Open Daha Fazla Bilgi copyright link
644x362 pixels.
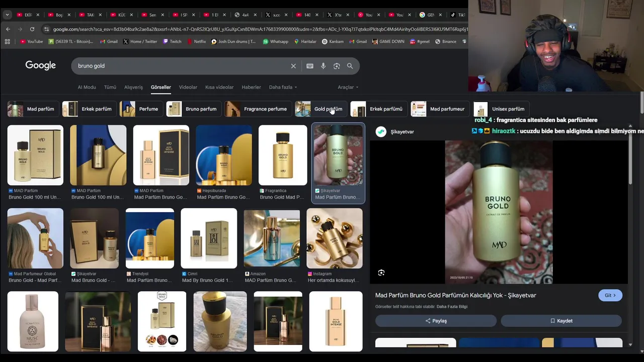pos(452,307)
